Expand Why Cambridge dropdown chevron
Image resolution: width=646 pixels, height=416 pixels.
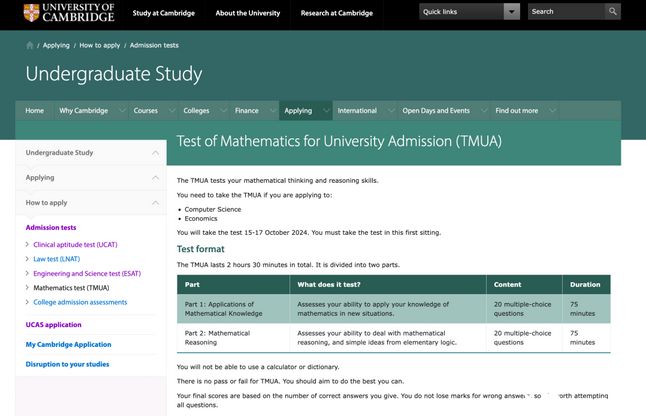click(x=122, y=110)
